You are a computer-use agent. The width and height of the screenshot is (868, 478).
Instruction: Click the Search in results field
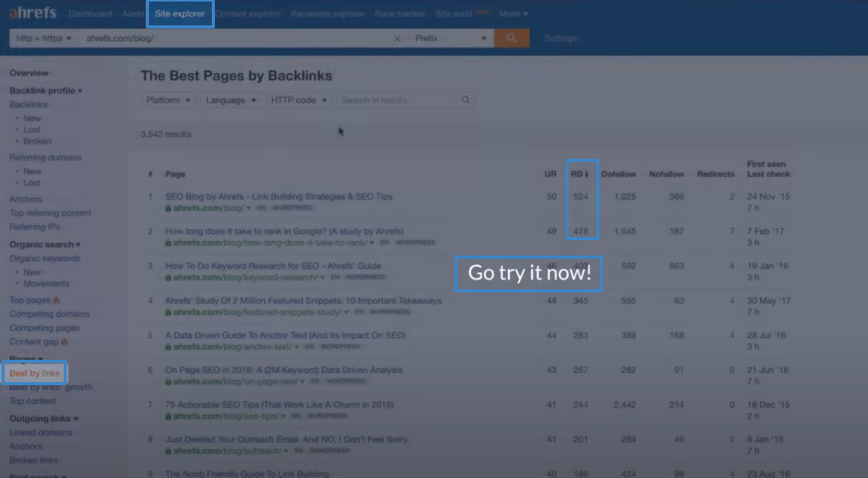[398, 101]
